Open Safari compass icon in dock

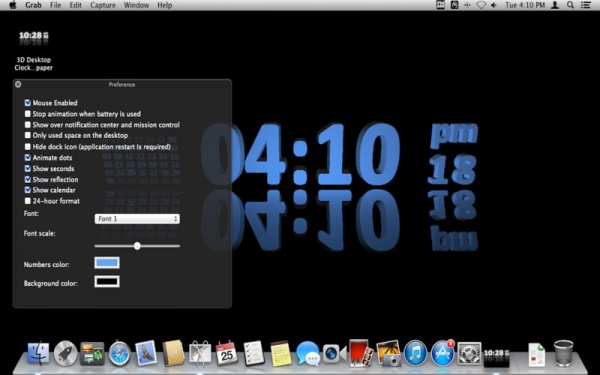pos(119,353)
